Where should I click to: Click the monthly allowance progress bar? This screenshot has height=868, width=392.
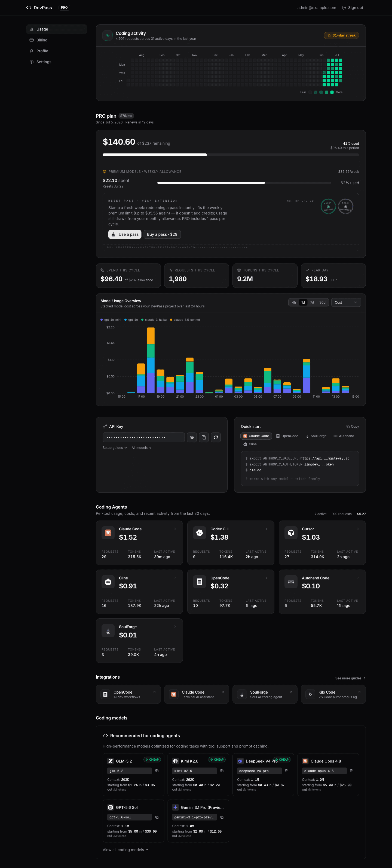(231, 155)
